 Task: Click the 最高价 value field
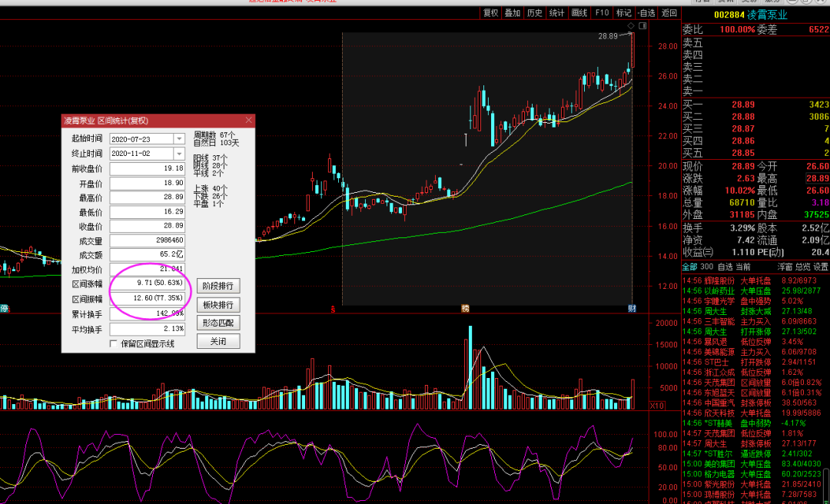coord(147,197)
